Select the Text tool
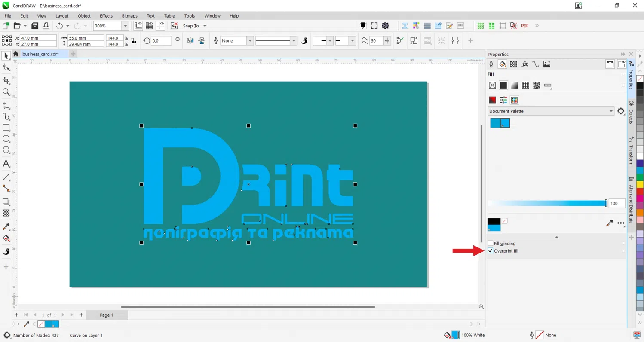The width and height of the screenshot is (644, 342). coord(6,164)
